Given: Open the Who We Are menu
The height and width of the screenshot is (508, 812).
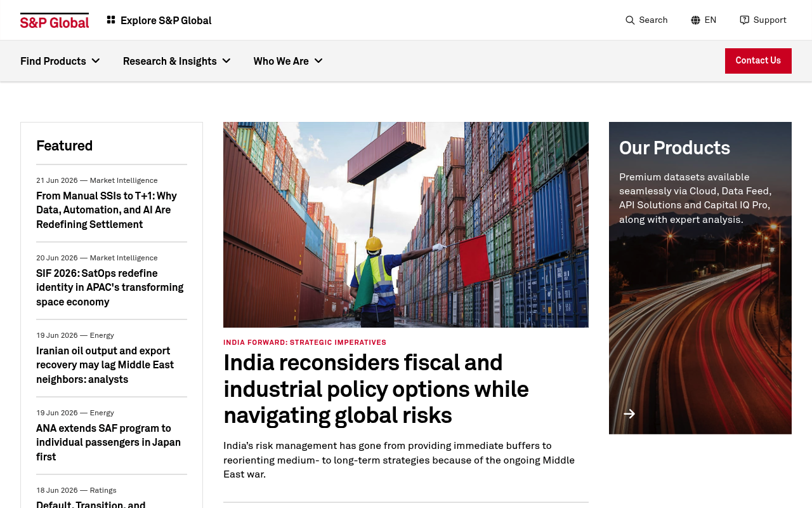Looking at the screenshot, I should [x=288, y=61].
